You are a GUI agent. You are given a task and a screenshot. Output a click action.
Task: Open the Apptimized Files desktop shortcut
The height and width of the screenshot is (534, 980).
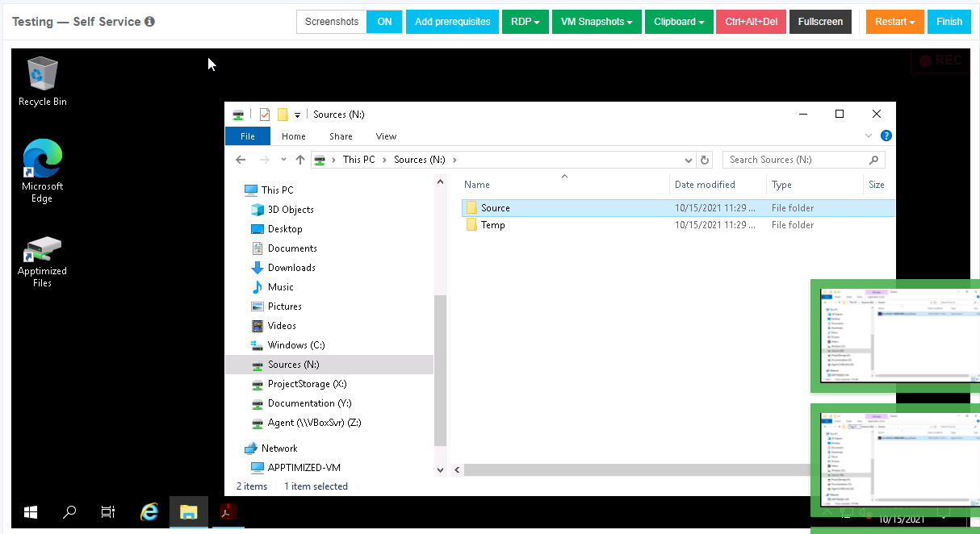tap(42, 261)
